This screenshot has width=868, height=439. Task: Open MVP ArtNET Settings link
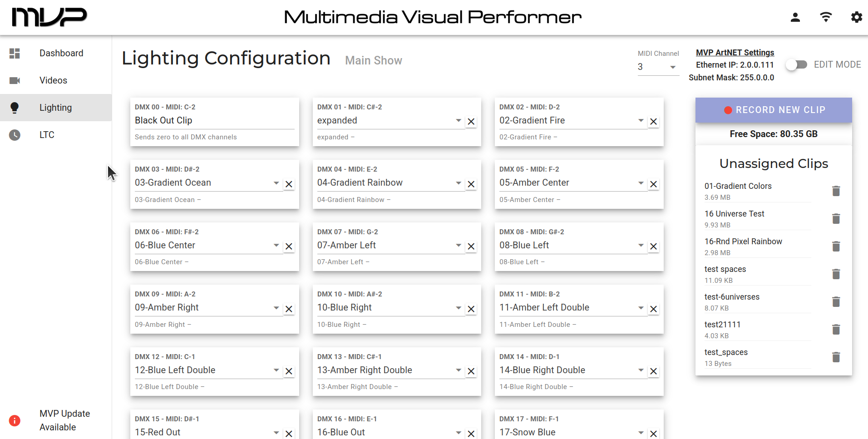(x=735, y=53)
